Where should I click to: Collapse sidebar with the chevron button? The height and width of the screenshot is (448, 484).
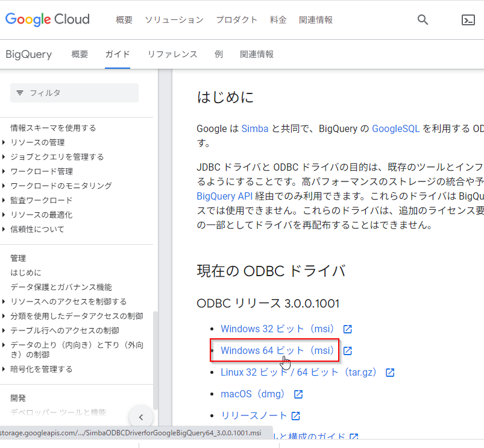click(x=141, y=417)
